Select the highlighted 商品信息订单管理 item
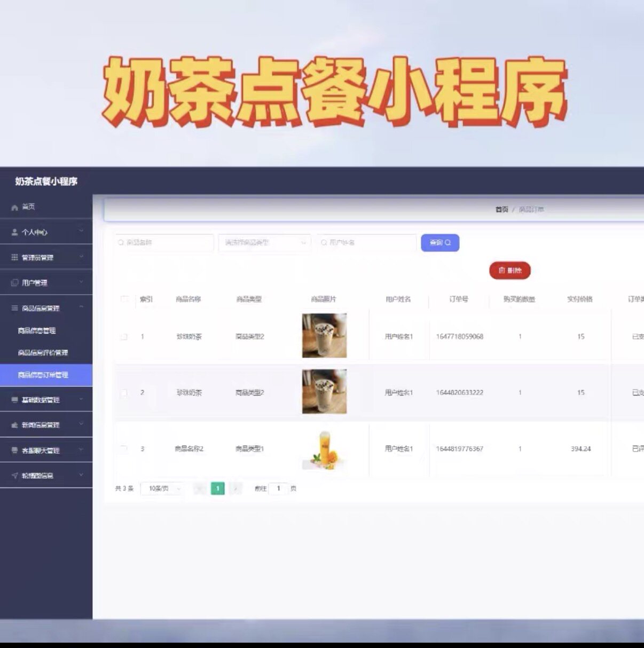Screen dimensions: 644x648 click(46, 375)
